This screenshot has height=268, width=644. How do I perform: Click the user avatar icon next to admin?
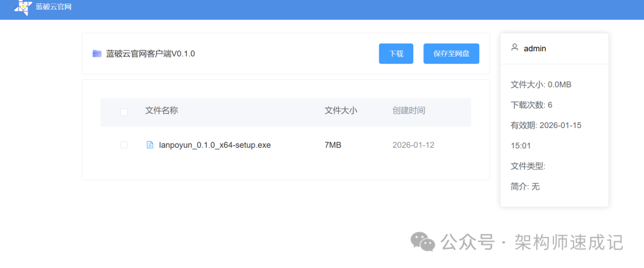point(514,48)
